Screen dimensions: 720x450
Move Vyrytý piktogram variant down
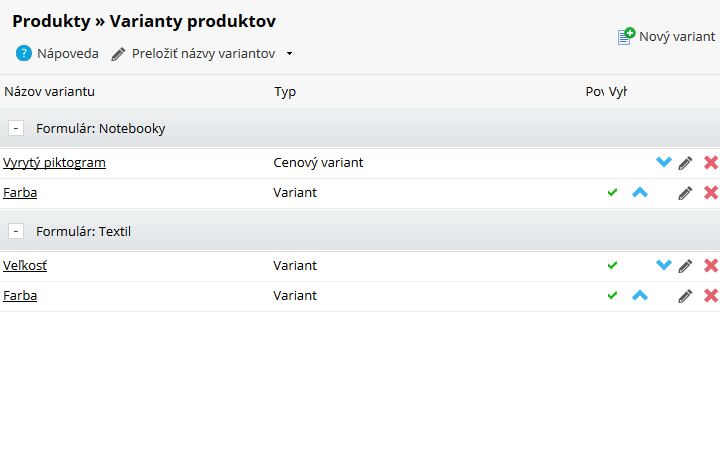tap(663, 162)
